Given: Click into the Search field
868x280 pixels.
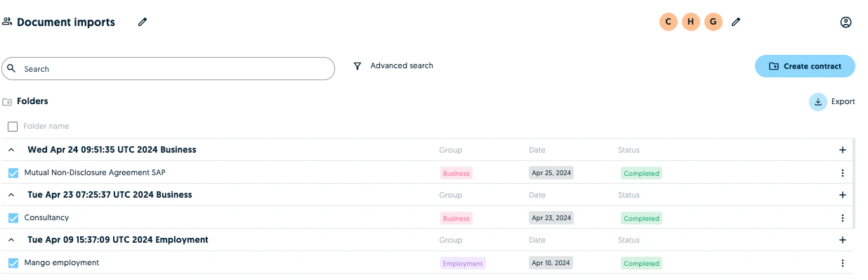Looking at the screenshot, I should click(x=169, y=69).
